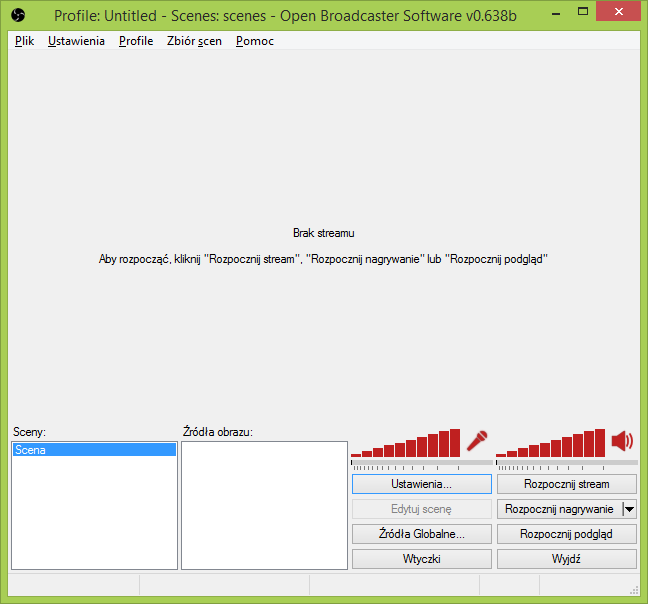Screen dimensions: 648x604
Task: Minimize the OBS window
Action: click(x=556, y=12)
